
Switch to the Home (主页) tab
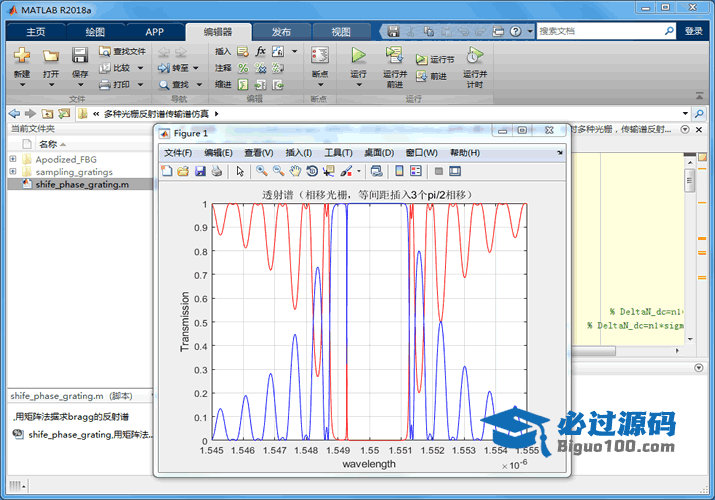tap(36, 31)
